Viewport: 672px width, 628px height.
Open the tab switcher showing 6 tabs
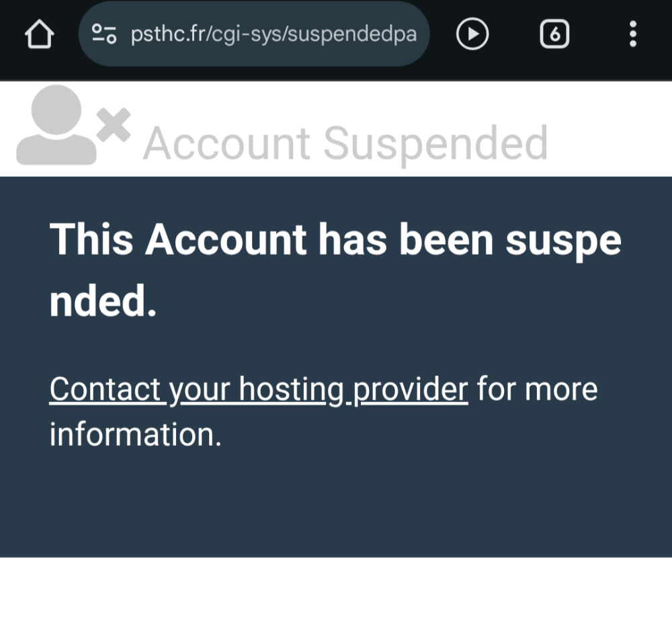click(x=554, y=34)
